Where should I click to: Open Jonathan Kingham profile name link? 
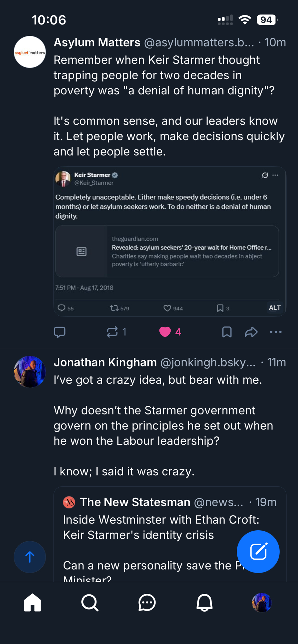[105, 363]
